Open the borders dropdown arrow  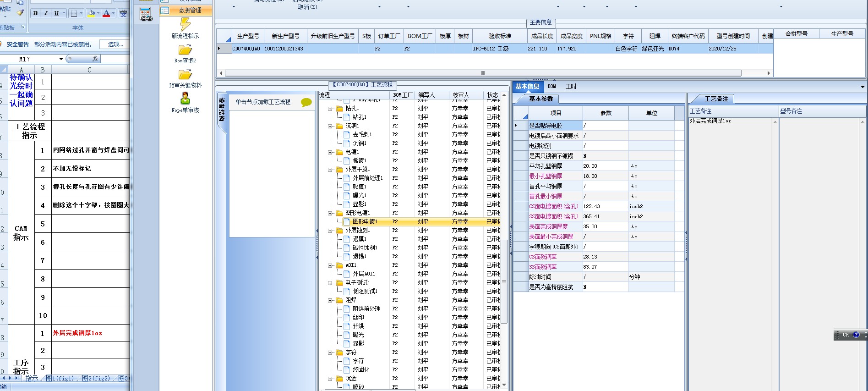coord(82,13)
